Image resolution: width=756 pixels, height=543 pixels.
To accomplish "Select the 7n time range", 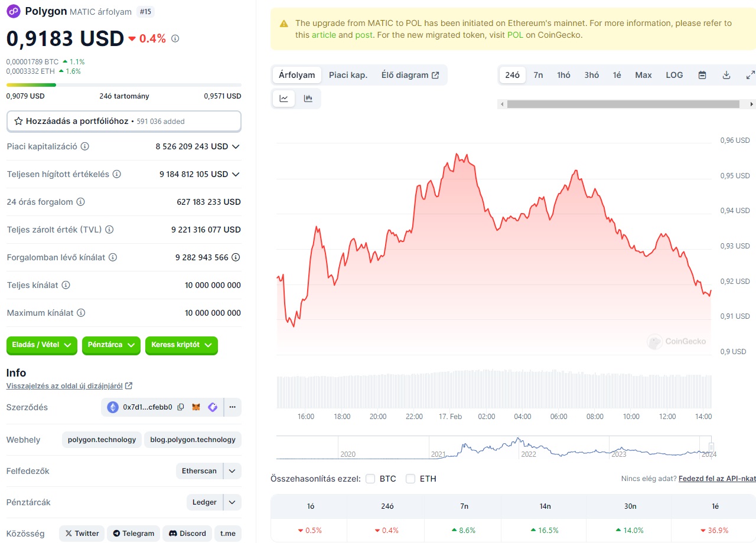I will click(538, 75).
